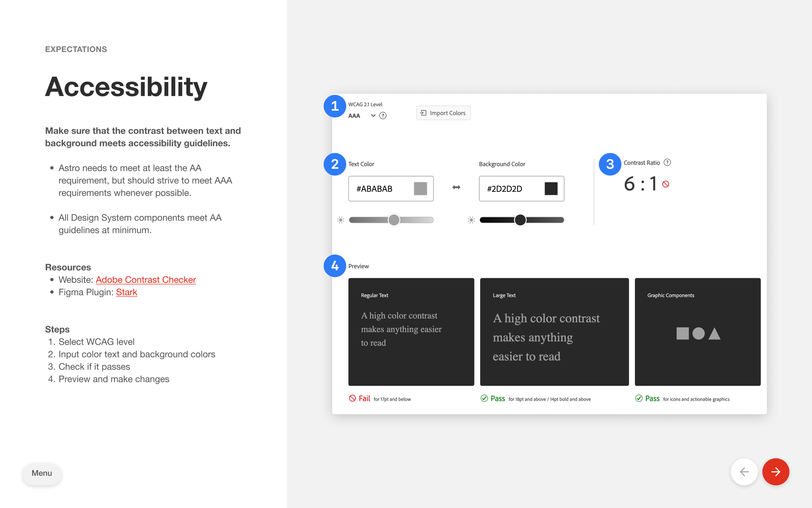Image resolution: width=812 pixels, height=508 pixels.
Task: Click the Pass checkmark under Graphic Components
Action: coord(639,398)
